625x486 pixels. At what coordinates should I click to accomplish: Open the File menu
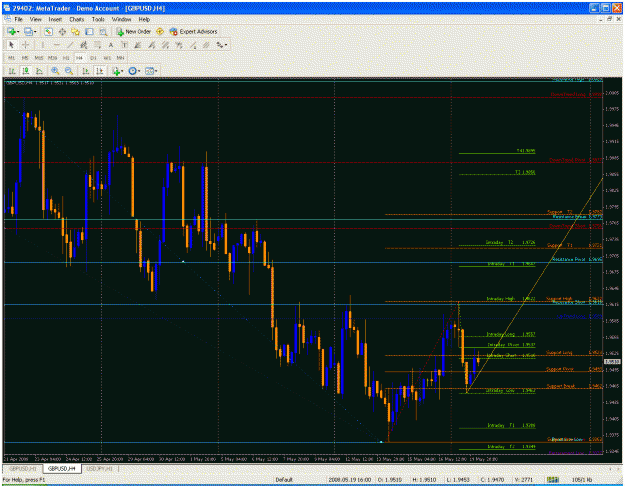(x=18, y=19)
